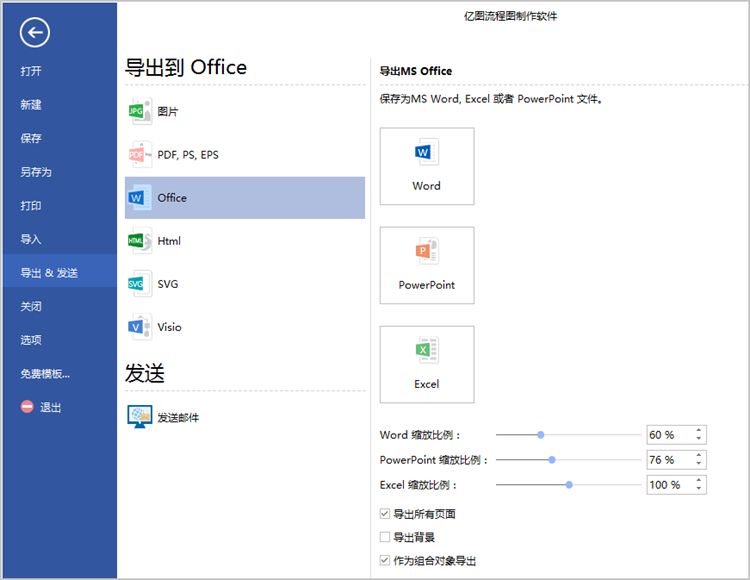This screenshot has width=750, height=580.
Task: Enable the 导出背景 checkbox
Action: [385, 537]
